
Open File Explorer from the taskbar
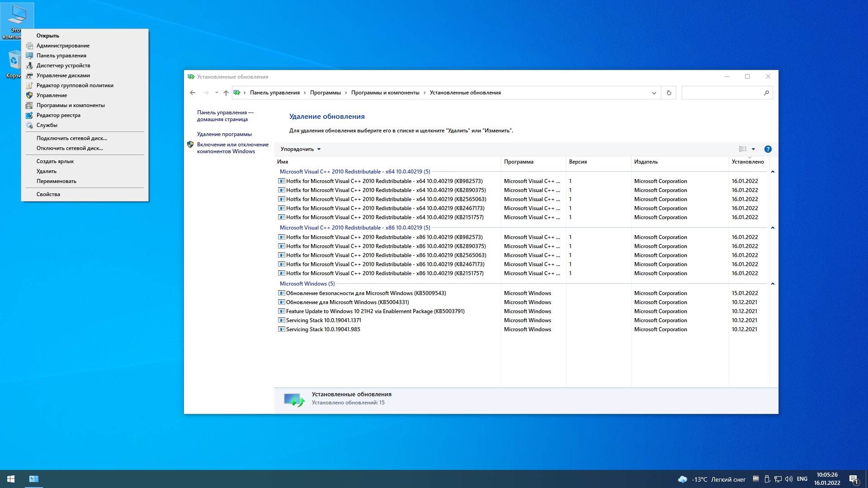tap(33, 479)
